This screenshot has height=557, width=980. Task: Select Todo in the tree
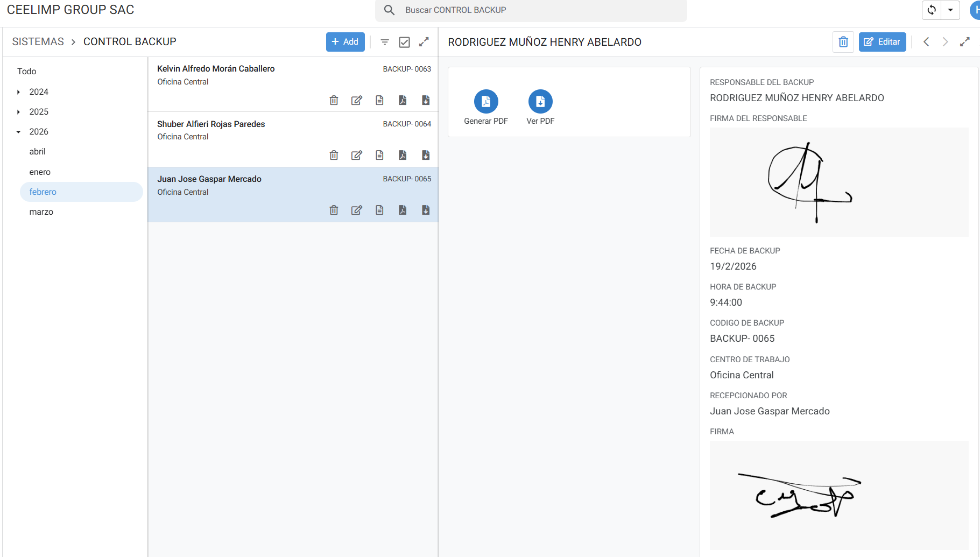pos(27,71)
